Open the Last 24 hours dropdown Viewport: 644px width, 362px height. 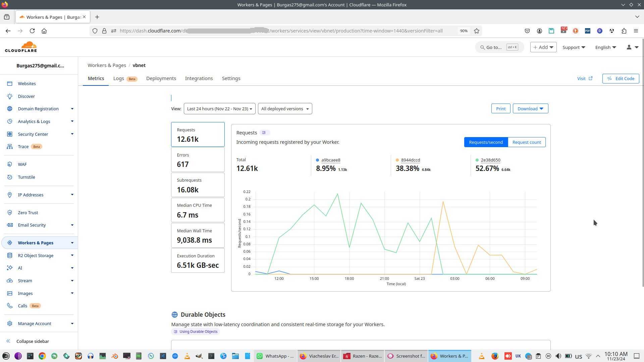(219, 109)
